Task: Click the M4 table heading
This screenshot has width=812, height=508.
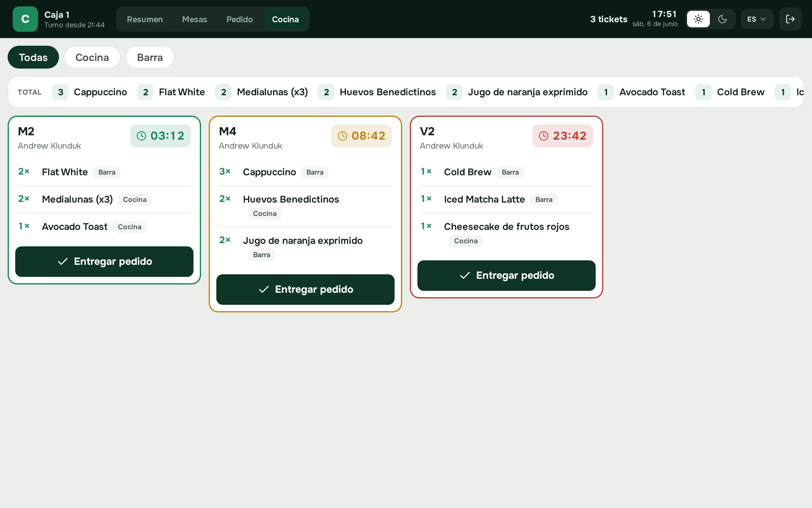Action: pyautogui.click(x=227, y=131)
